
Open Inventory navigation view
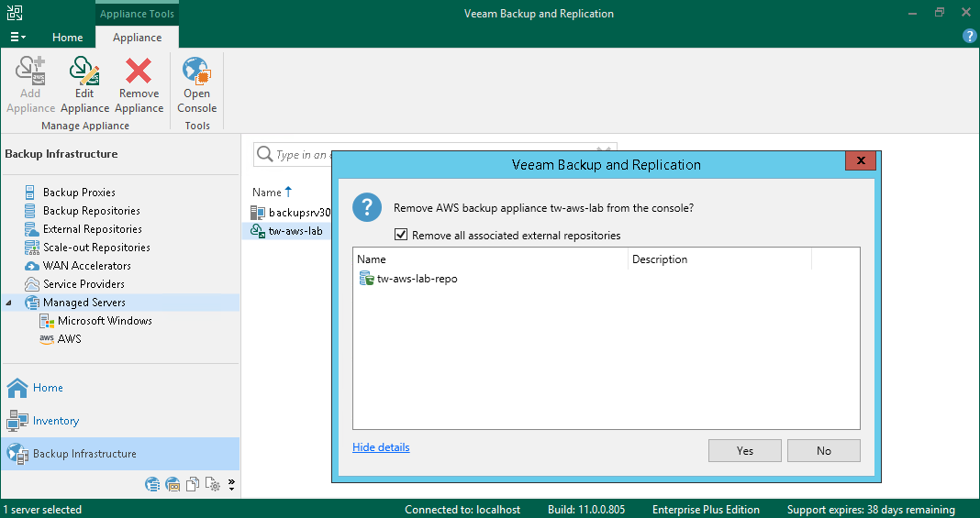pyautogui.click(x=56, y=421)
